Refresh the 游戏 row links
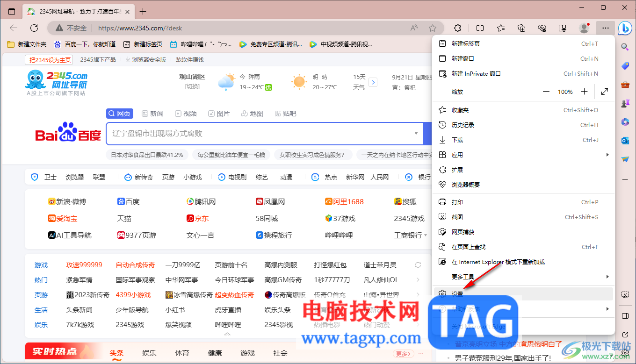Viewport: 636px width, 364px height. 418,265
